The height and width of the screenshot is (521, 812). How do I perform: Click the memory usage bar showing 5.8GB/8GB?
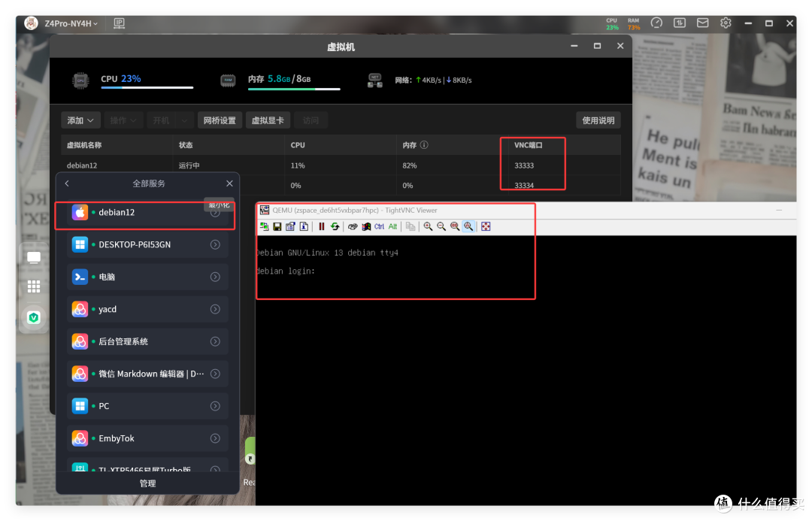coord(294,89)
